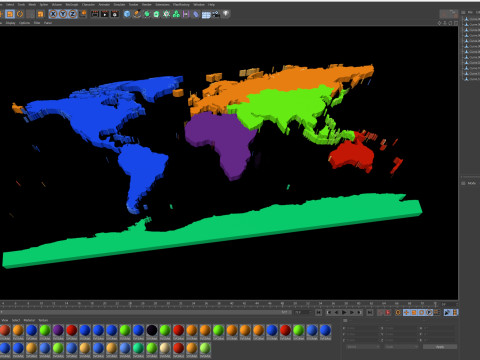The height and width of the screenshot is (360, 480).
Task: Open the coordinate system icon beside Z lock
Action: coord(83,14)
